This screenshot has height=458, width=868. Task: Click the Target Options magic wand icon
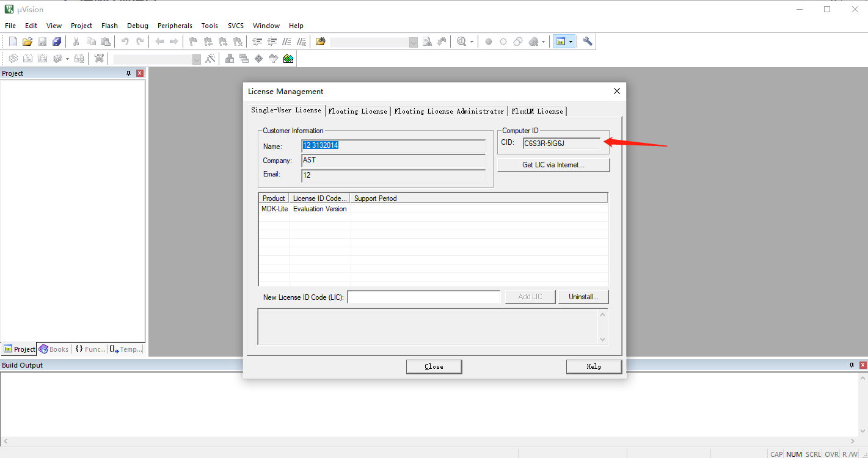[x=210, y=59]
